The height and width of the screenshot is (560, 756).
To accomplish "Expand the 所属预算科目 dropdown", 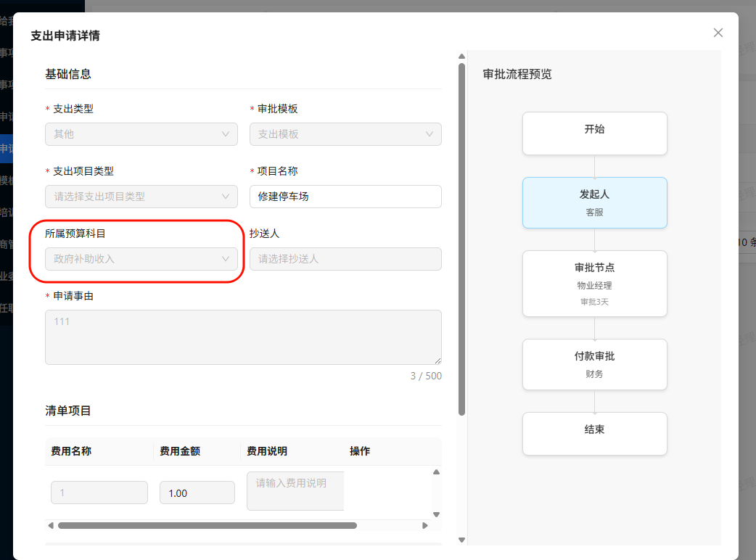I will click(x=141, y=259).
